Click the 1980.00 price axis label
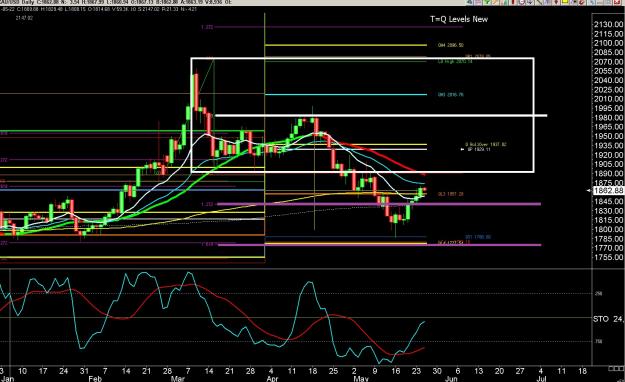 (x=608, y=118)
